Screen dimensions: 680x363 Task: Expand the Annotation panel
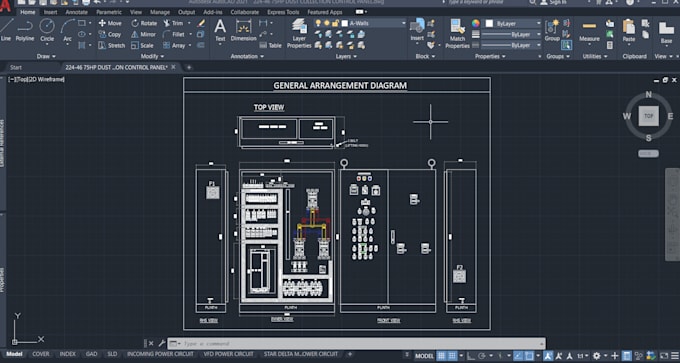tap(247, 56)
